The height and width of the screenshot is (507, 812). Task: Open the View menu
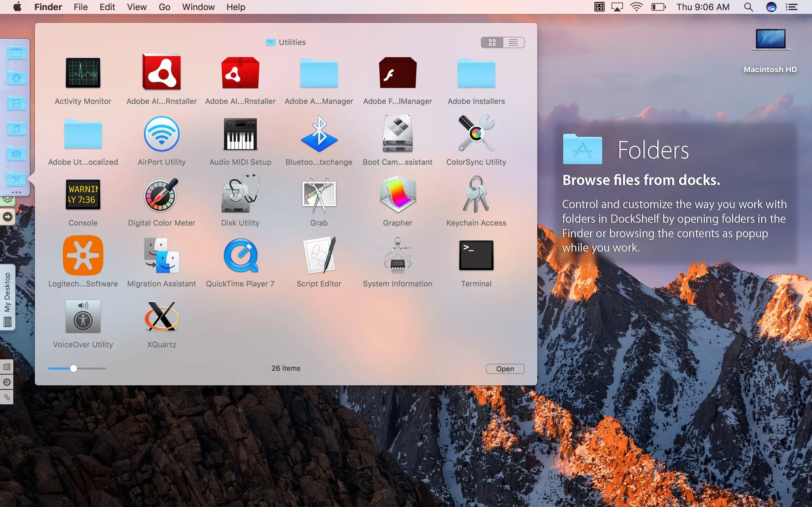click(137, 7)
